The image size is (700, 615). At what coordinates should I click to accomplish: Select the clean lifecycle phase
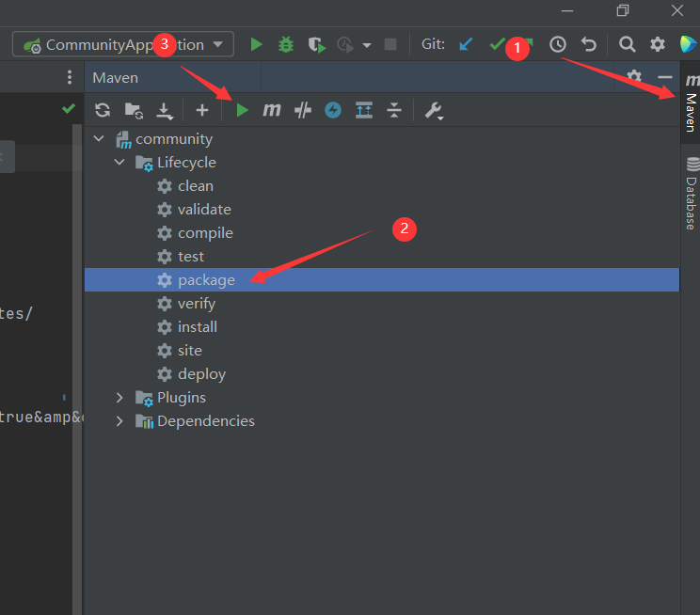(x=195, y=186)
